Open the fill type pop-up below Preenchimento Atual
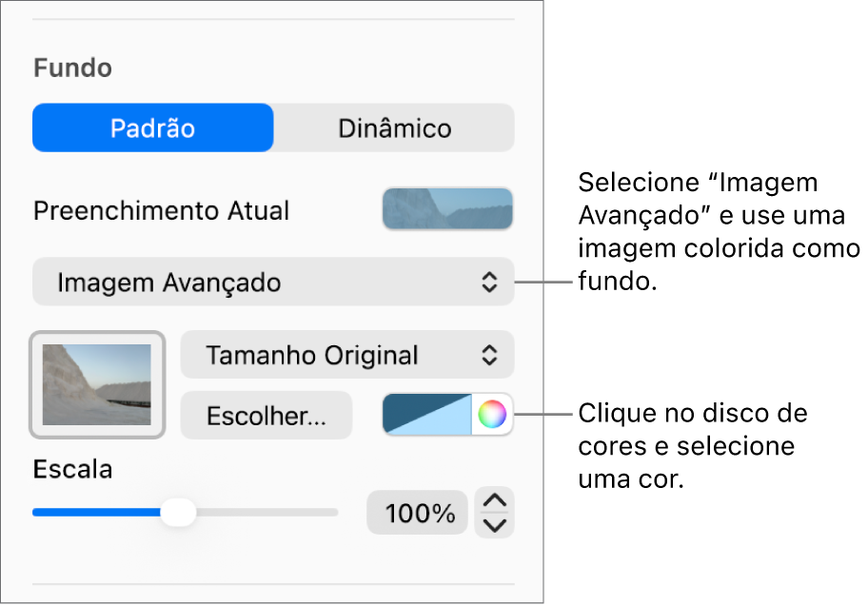The width and height of the screenshot is (868, 605). tap(272, 282)
